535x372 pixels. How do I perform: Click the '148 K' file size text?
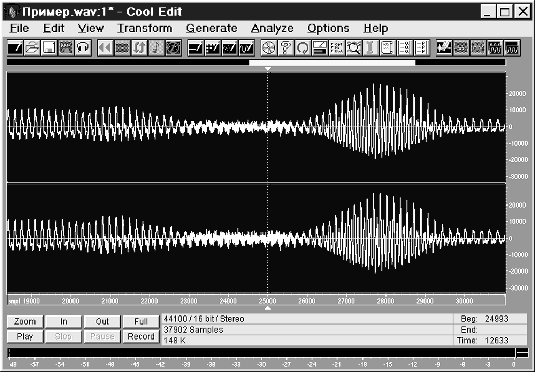tap(175, 340)
